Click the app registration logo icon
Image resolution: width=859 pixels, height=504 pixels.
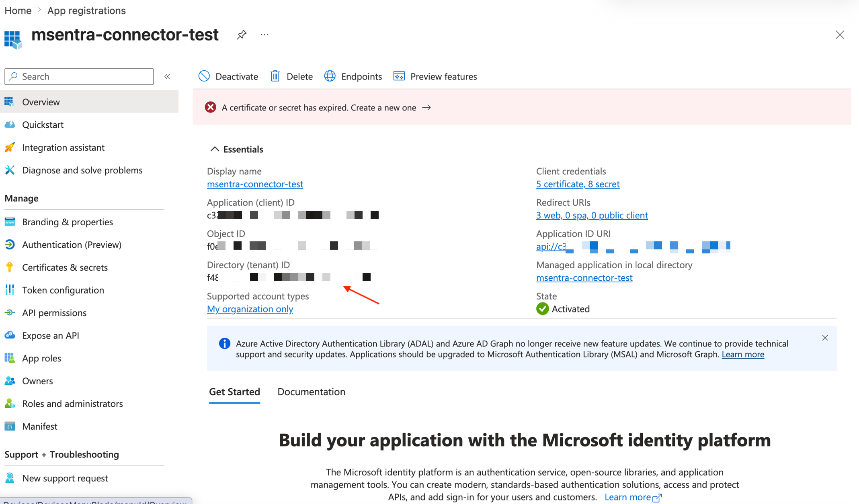pyautogui.click(x=13, y=39)
